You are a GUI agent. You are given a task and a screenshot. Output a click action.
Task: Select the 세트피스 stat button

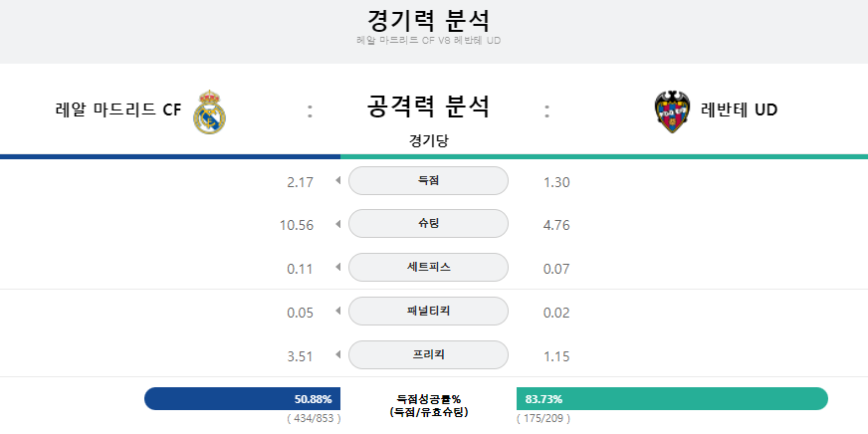coord(428,268)
